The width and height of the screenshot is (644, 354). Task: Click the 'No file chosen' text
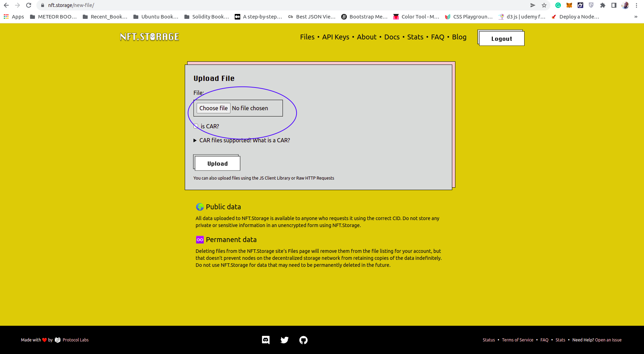click(250, 108)
